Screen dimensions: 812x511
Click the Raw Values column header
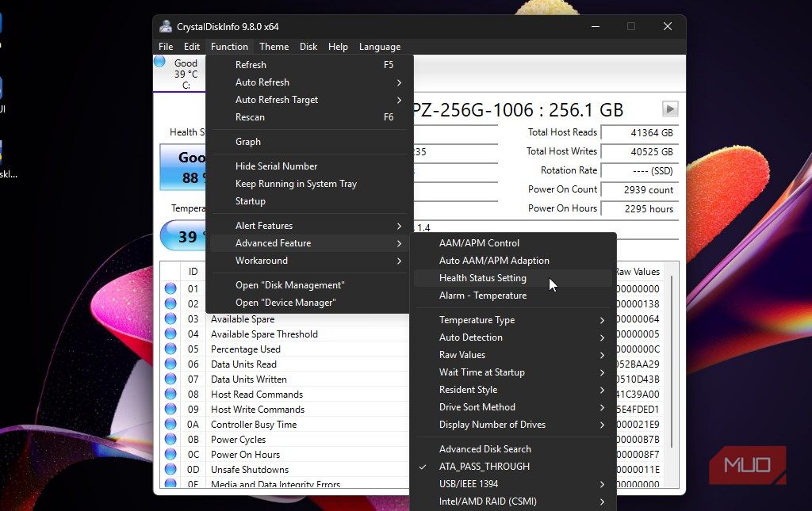click(638, 272)
